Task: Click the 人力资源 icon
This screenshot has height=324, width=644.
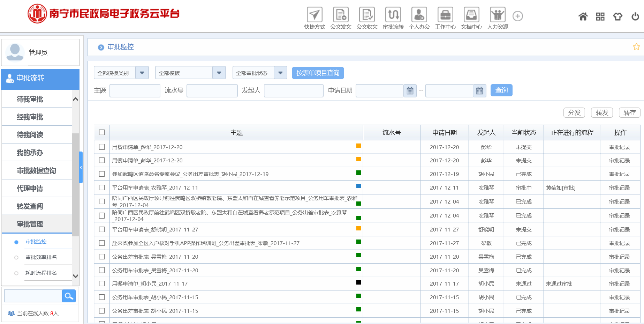Action: (498, 15)
